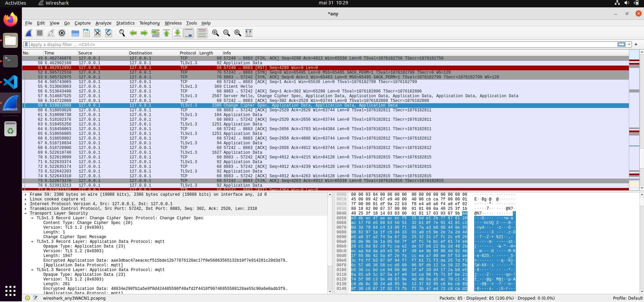Expand Internet Protocol Version 4 details

click(26, 204)
